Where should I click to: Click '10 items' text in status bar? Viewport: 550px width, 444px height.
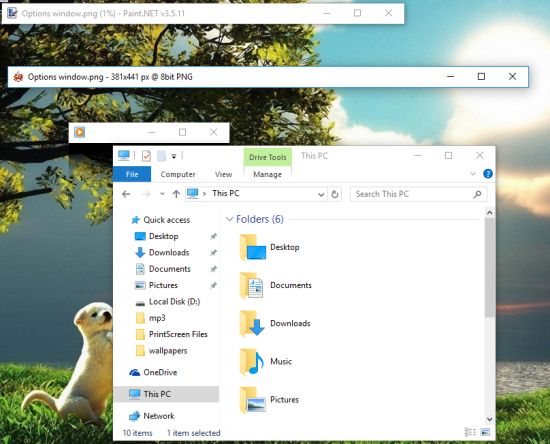[x=138, y=433]
